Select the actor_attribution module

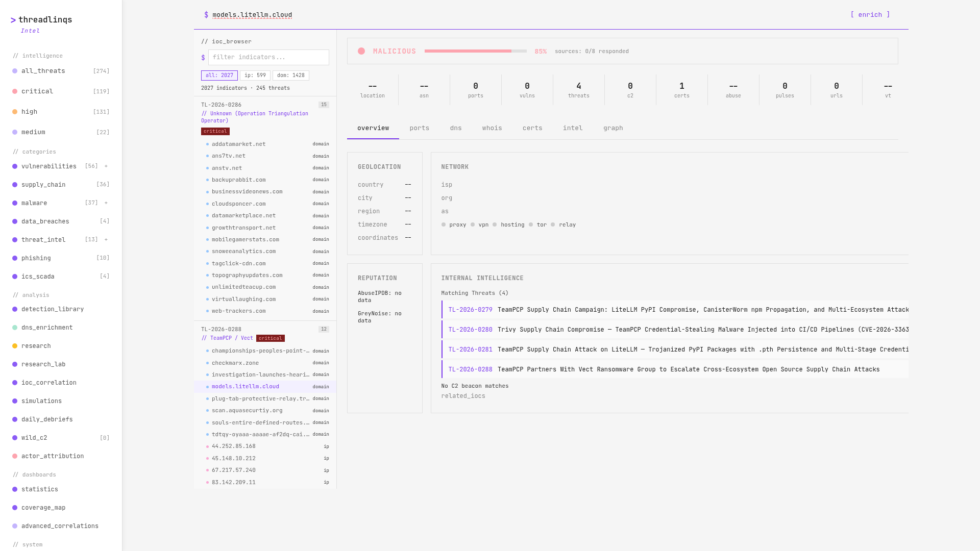53,456
